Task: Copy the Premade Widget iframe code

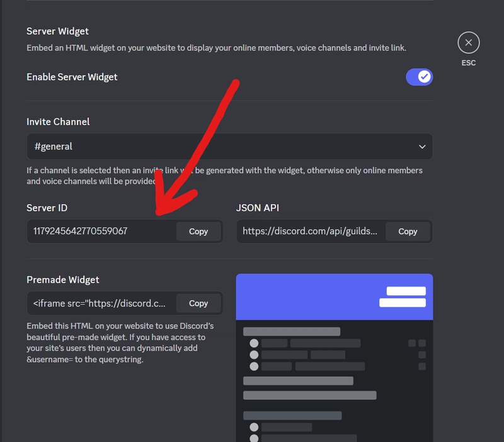Action: click(198, 303)
